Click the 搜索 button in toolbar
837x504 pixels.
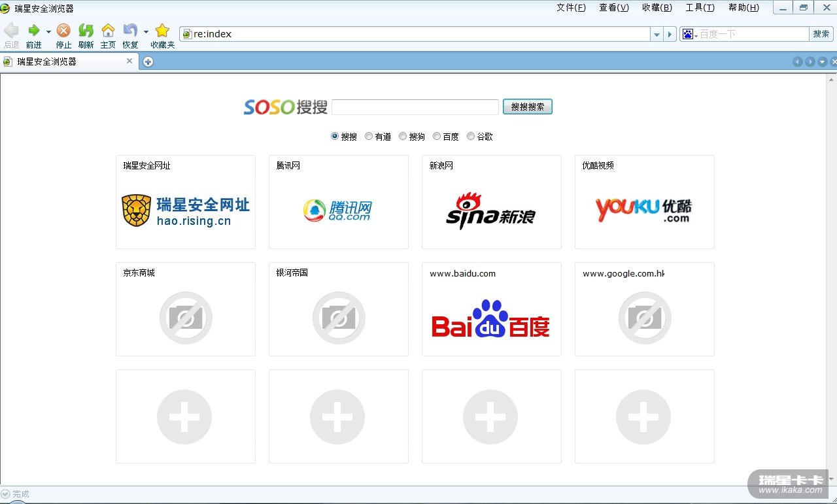tap(821, 34)
